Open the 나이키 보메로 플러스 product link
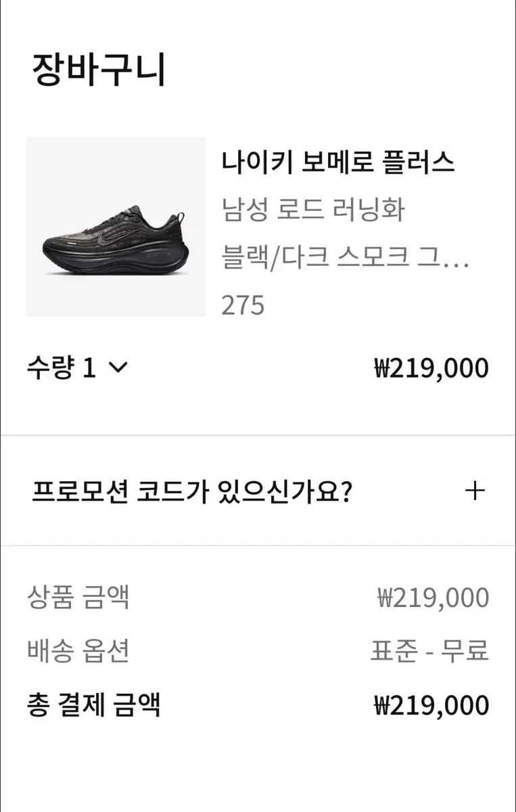Screen dimensions: 516x812 [337, 162]
